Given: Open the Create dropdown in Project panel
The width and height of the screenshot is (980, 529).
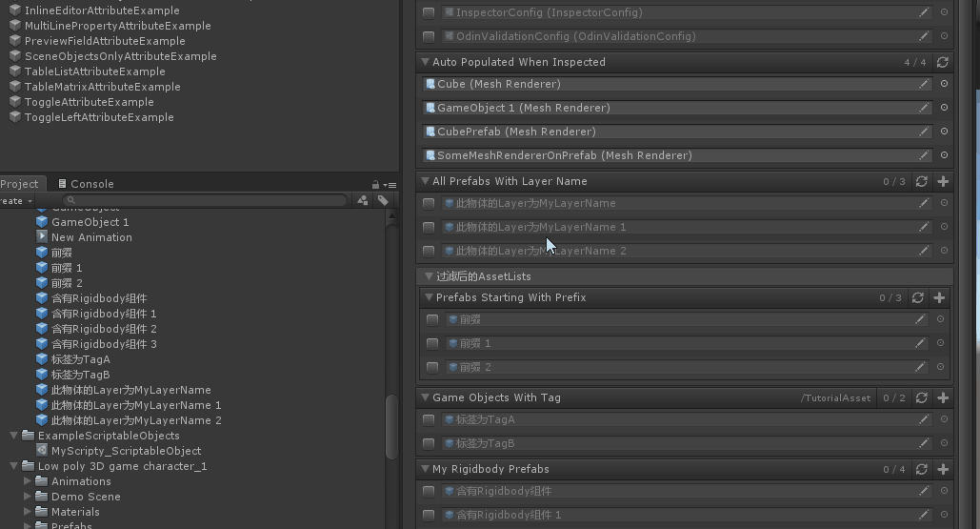Looking at the screenshot, I should pos(15,201).
